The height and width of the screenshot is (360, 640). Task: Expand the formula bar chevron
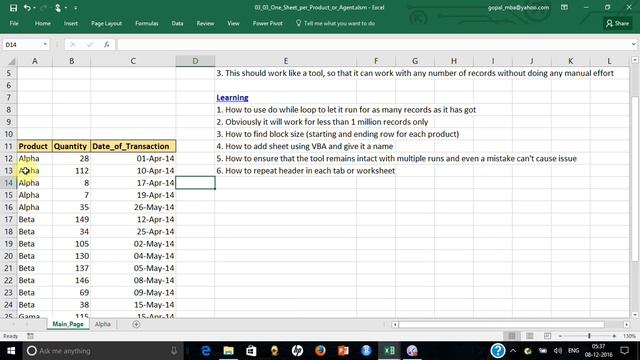point(633,44)
